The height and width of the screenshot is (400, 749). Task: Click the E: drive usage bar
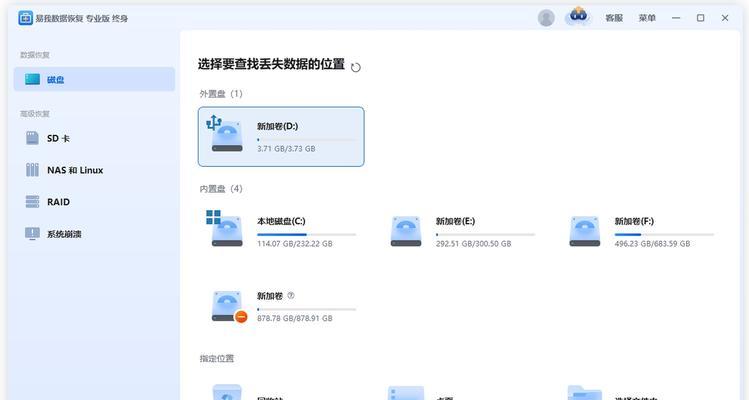(x=485, y=235)
